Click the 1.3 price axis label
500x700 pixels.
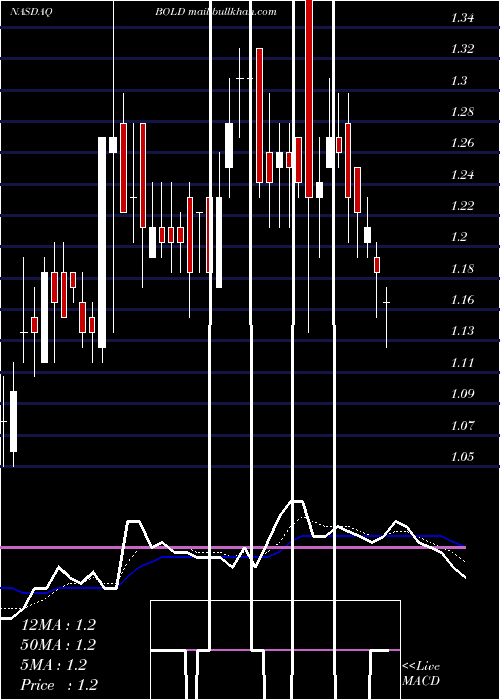[459, 80]
